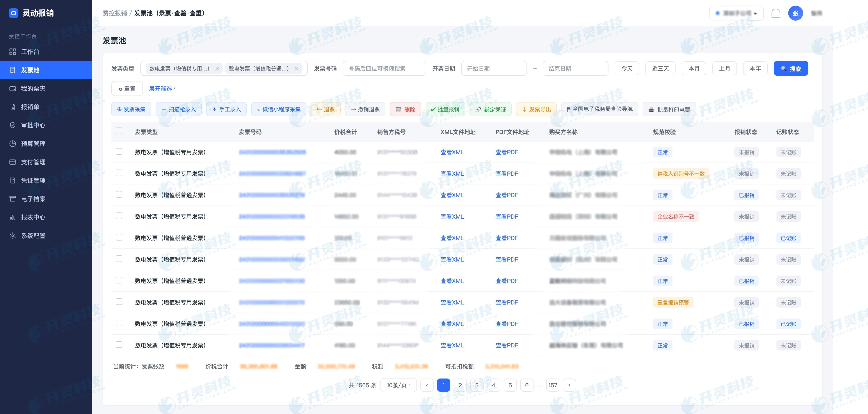The height and width of the screenshot is (414, 868).
Task: Open 电子档案 in sidebar menu
Action: [46, 199]
